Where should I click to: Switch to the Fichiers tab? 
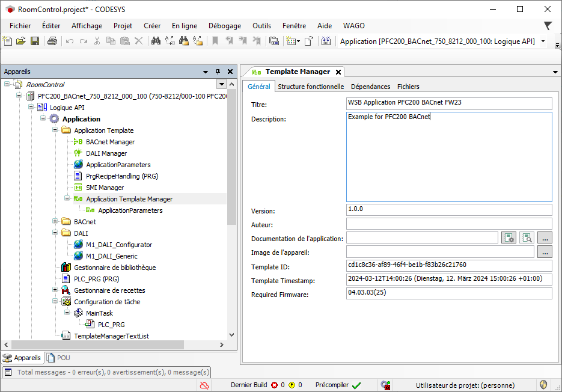408,87
